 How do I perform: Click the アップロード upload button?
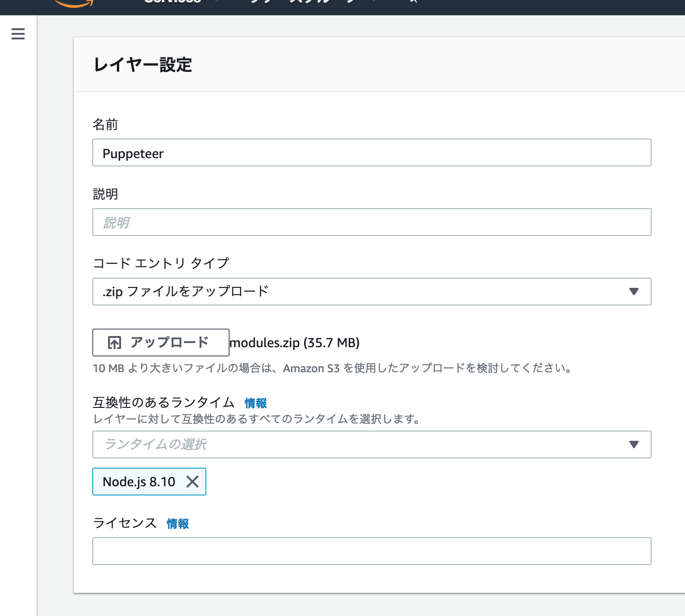pyautogui.click(x=160, y=343)
